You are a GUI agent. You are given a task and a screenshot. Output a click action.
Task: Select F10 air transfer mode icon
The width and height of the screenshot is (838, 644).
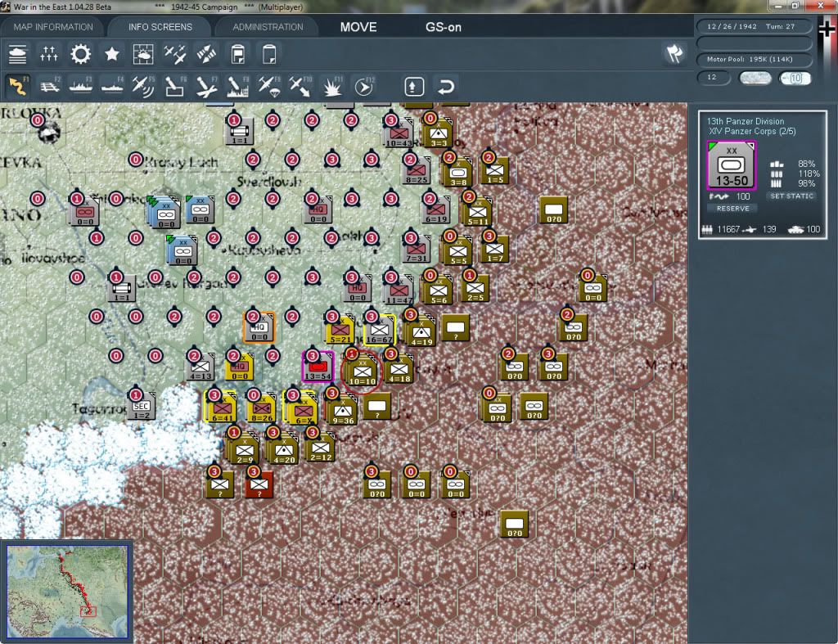[300, 86]
